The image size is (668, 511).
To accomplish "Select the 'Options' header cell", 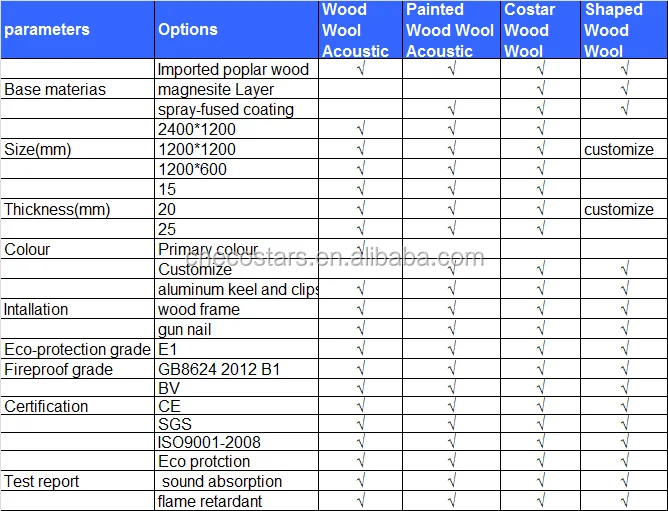I will (188, 30).
